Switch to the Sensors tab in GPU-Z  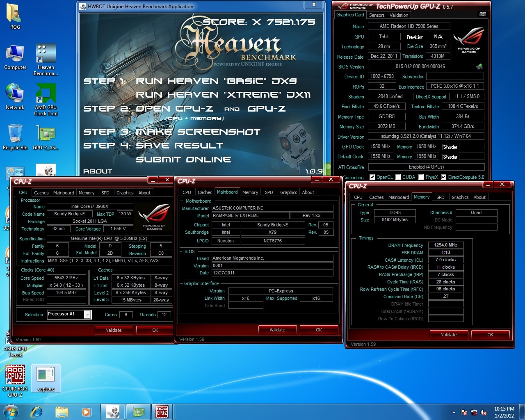tap(377, 15)
